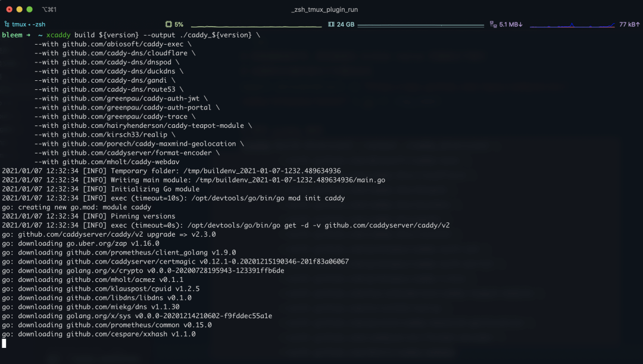This screenshot has height=364, width=643.
Task: Click the memory usage graph
Action: (421, 26)
